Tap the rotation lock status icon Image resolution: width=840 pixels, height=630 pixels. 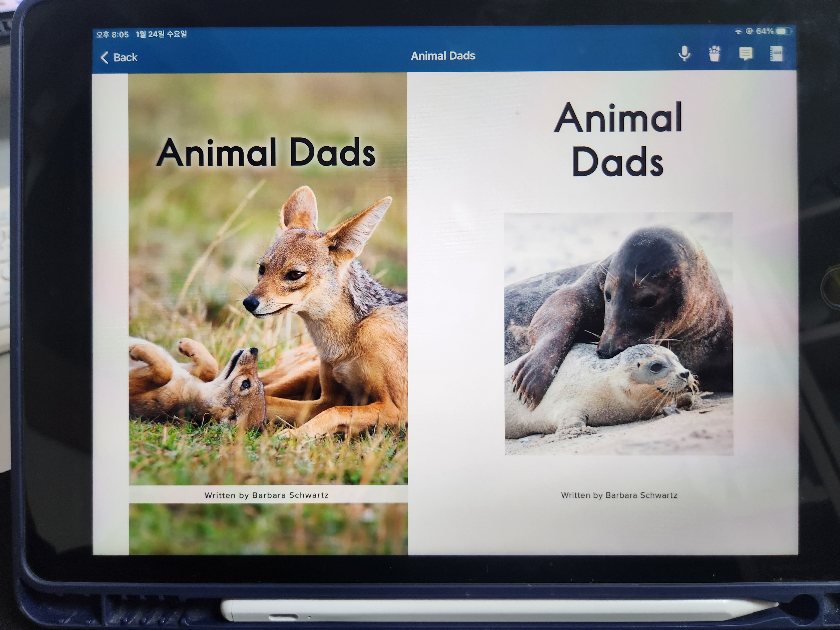coord(749,31)
